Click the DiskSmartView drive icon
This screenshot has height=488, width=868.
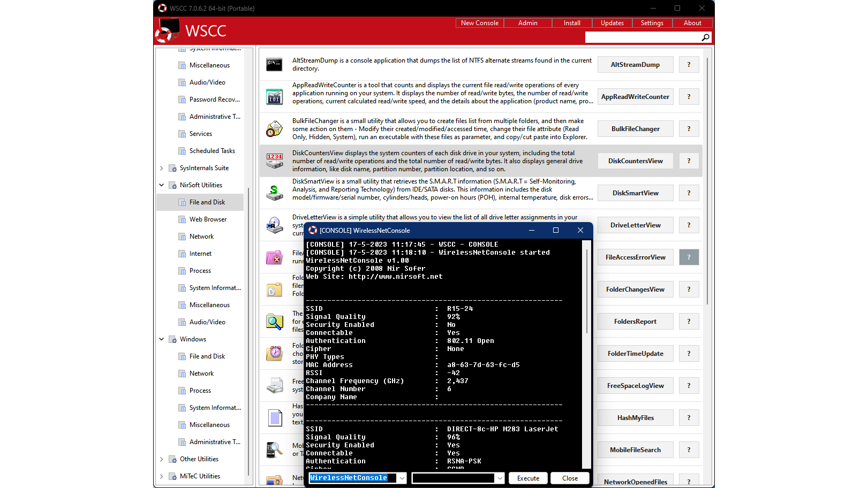click(x=274, y=193)
